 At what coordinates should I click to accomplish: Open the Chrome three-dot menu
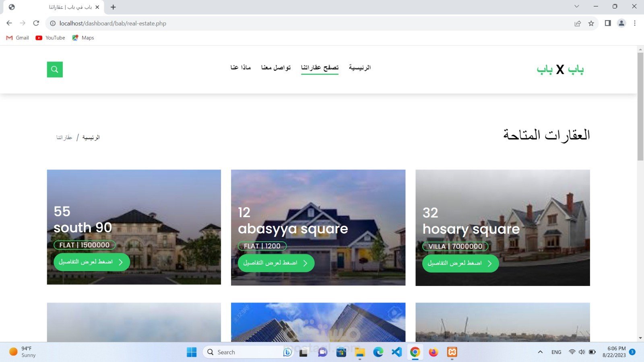[x=635, y=23]
